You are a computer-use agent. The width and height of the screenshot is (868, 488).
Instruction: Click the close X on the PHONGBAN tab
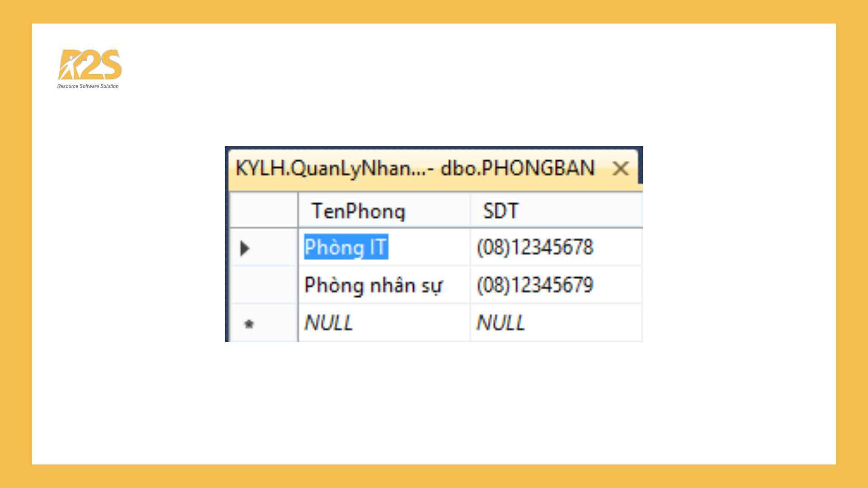(x=621, y=168)
